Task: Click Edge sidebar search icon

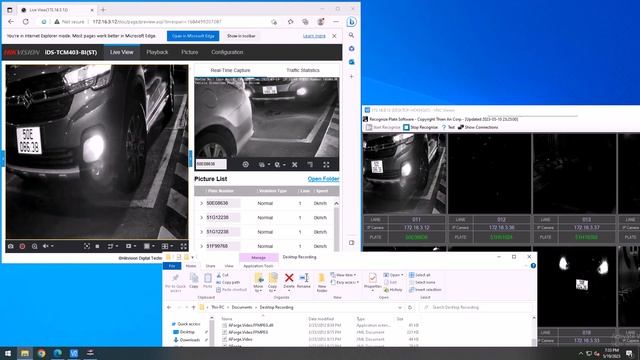Action: pyautogui.click(x=351, y=36)
